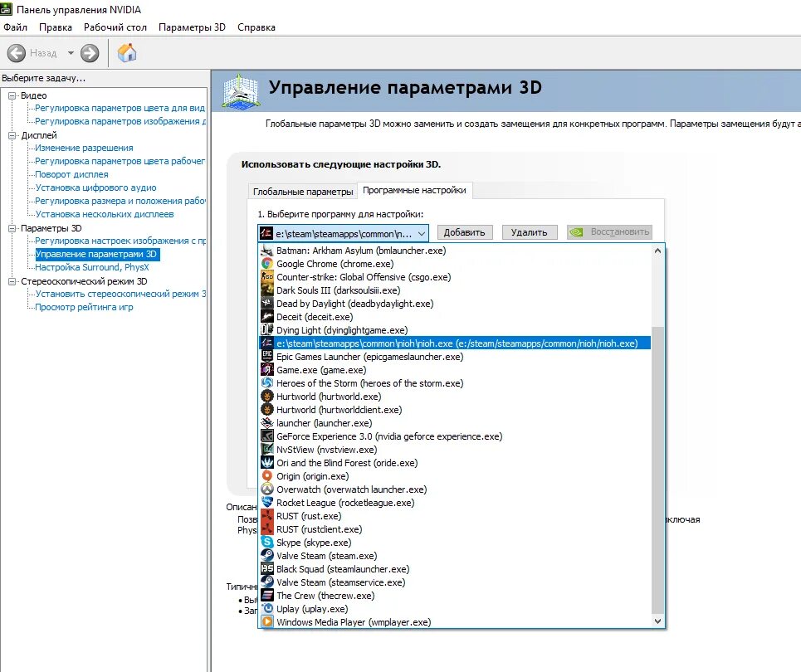
Task: Select RUST (rustclient.exe) entry
Action: pyautogui.click(x=455, y=529)
